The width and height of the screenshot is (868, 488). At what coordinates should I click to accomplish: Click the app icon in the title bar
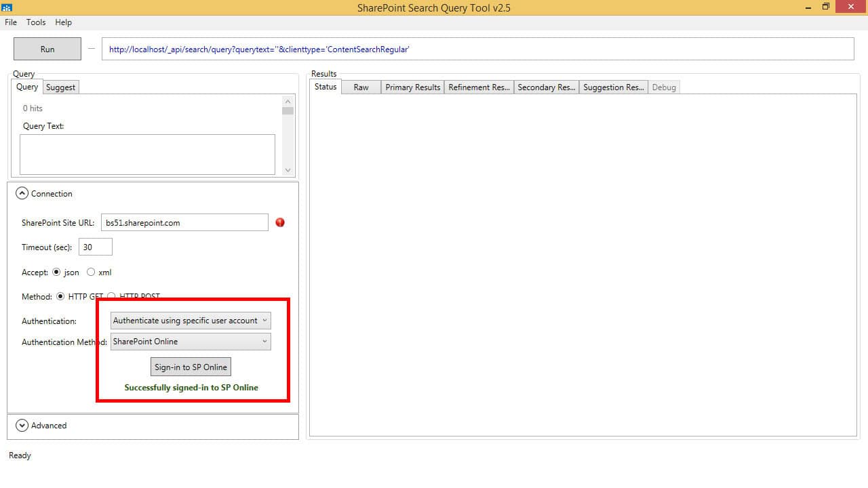(x=6, y=7)
